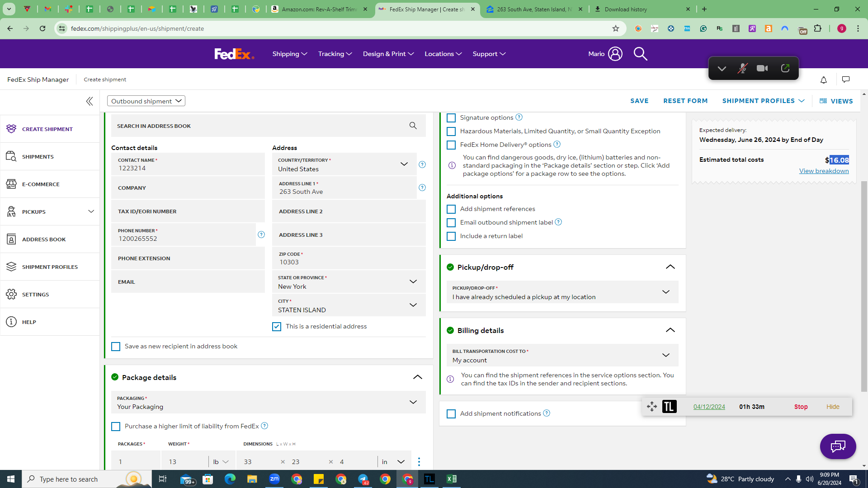Enable Add shipment references

coord(451,209)
